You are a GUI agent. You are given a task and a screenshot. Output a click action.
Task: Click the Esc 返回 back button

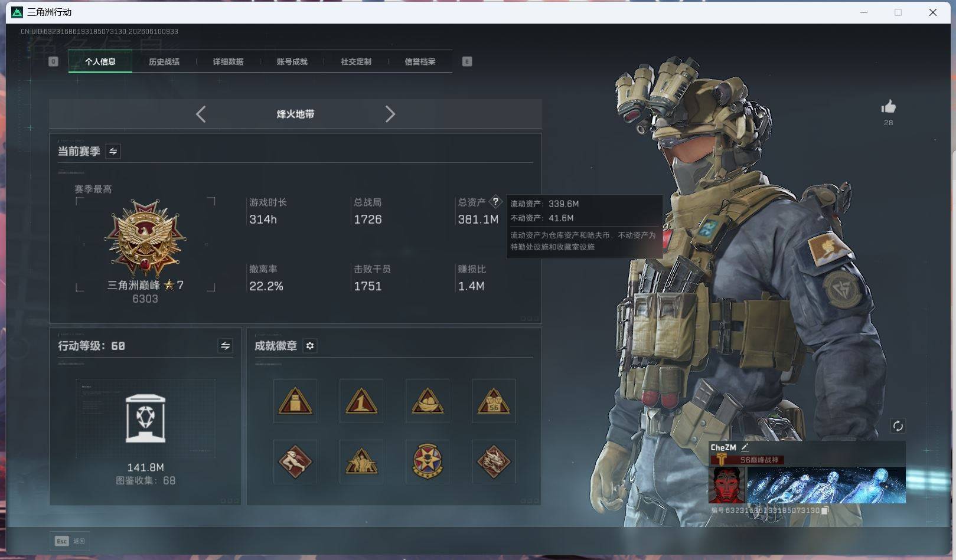(70, 541)
